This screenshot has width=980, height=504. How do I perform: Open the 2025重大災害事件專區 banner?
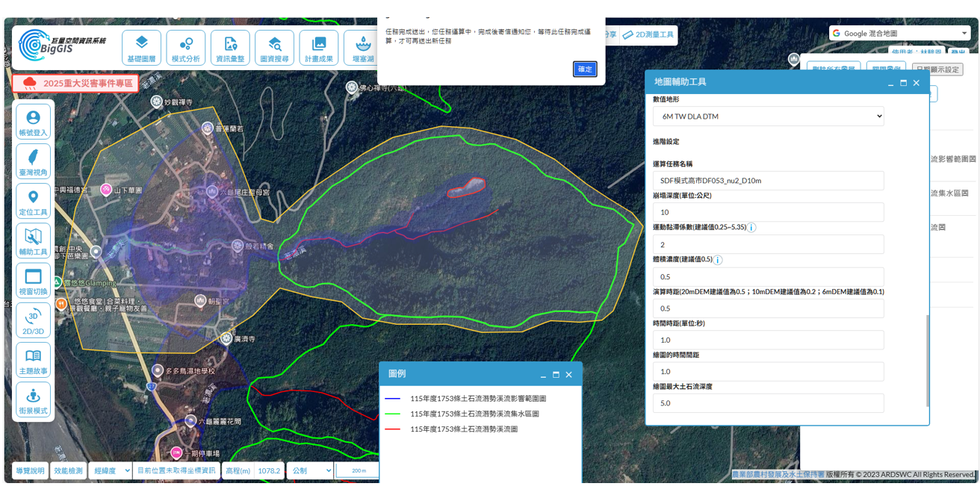point(76,84)
